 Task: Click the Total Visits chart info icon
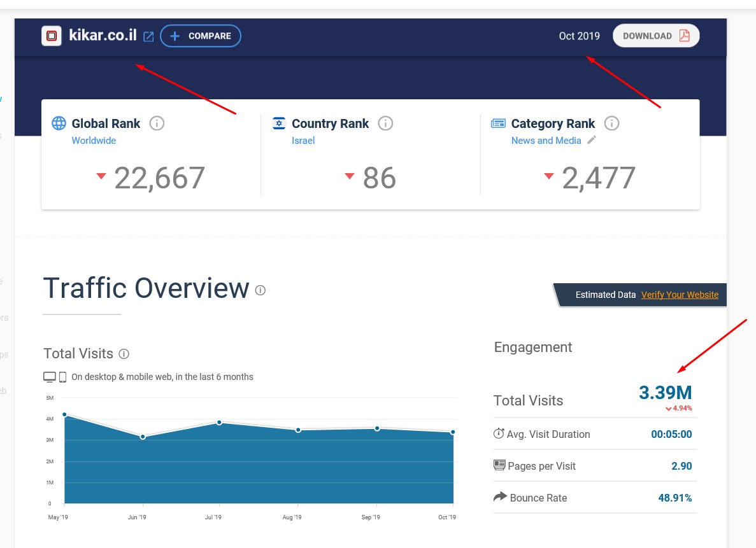tap(124, 354)
